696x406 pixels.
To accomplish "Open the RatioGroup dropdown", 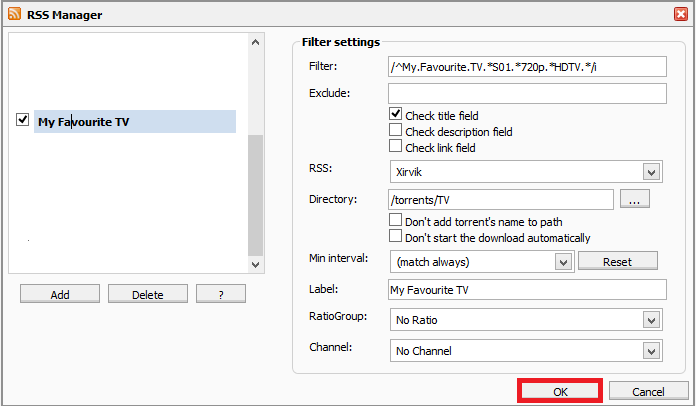I will [526, 320].
